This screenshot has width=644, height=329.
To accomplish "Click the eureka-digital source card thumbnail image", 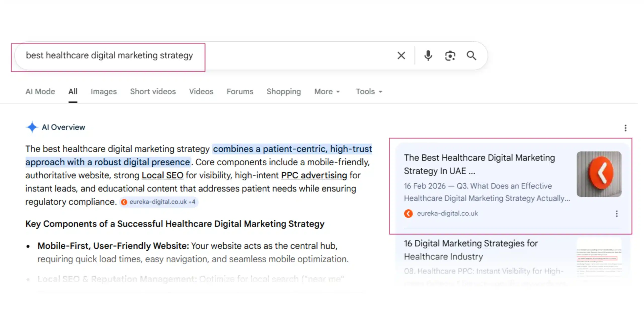I will [x=599, y=174].
